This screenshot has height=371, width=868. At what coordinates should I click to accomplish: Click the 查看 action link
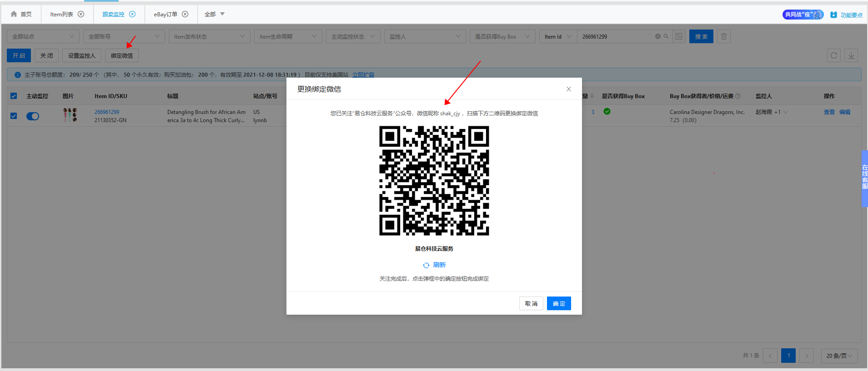tap(829, 112)
